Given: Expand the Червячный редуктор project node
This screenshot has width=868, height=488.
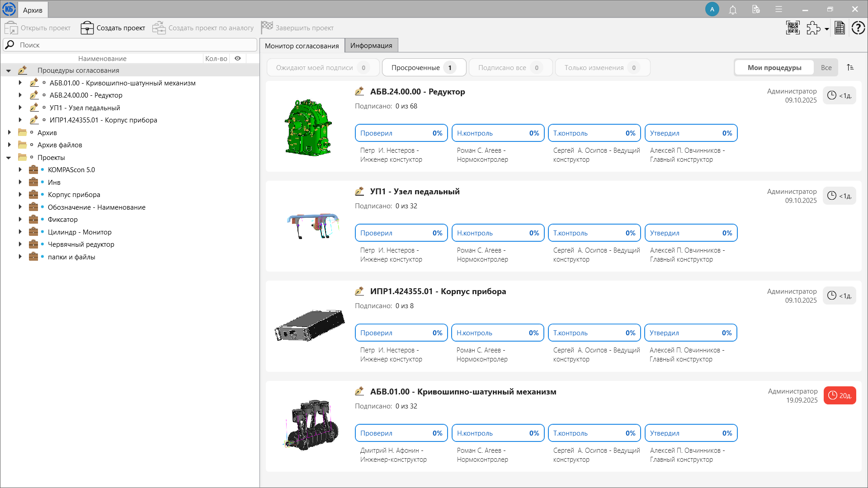Looking at the screenshot, I should pos(20,244).
